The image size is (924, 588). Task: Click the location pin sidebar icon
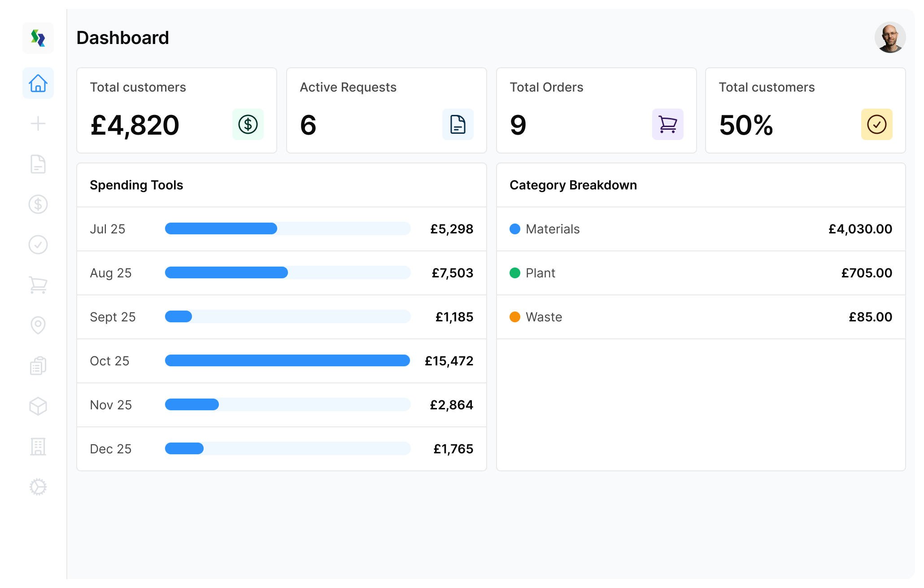(x=38, y=325)
